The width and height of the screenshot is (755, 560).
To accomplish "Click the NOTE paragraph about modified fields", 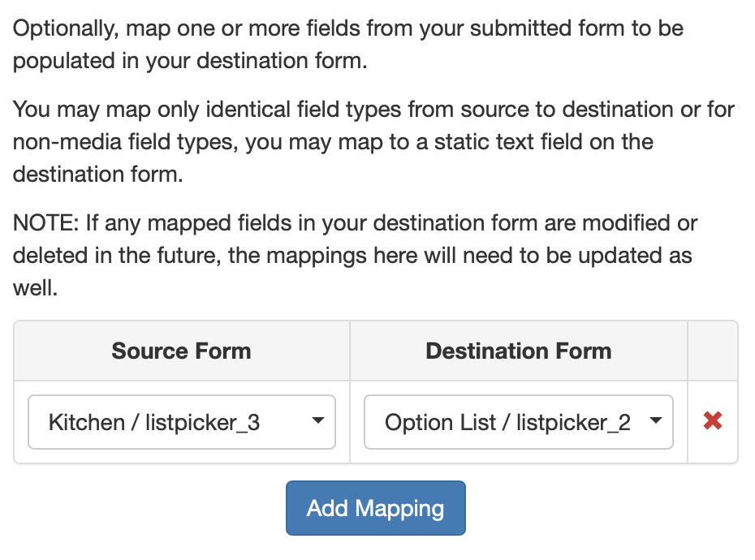I will coord(355,255).
